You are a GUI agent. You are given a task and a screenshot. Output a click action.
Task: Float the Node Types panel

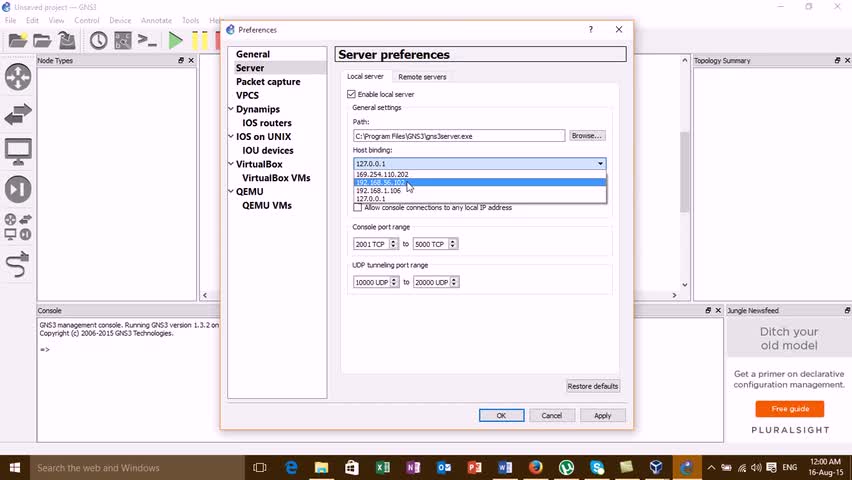click(181, 60)
